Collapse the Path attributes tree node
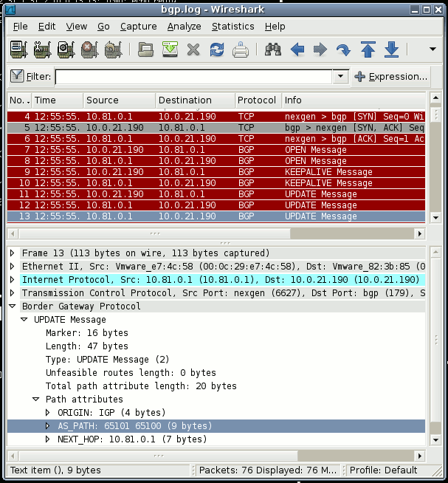Image resolution: width=448 pixels, height=483 pixels. click(x=35, y=399)
